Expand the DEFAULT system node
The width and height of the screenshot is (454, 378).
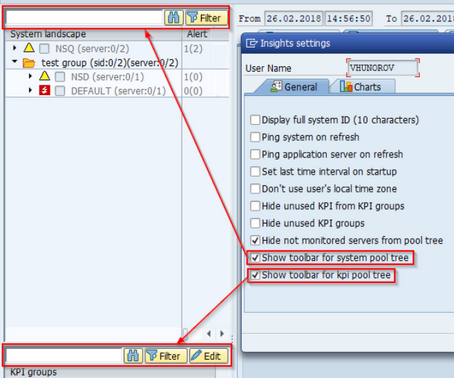tap(30, 90)
